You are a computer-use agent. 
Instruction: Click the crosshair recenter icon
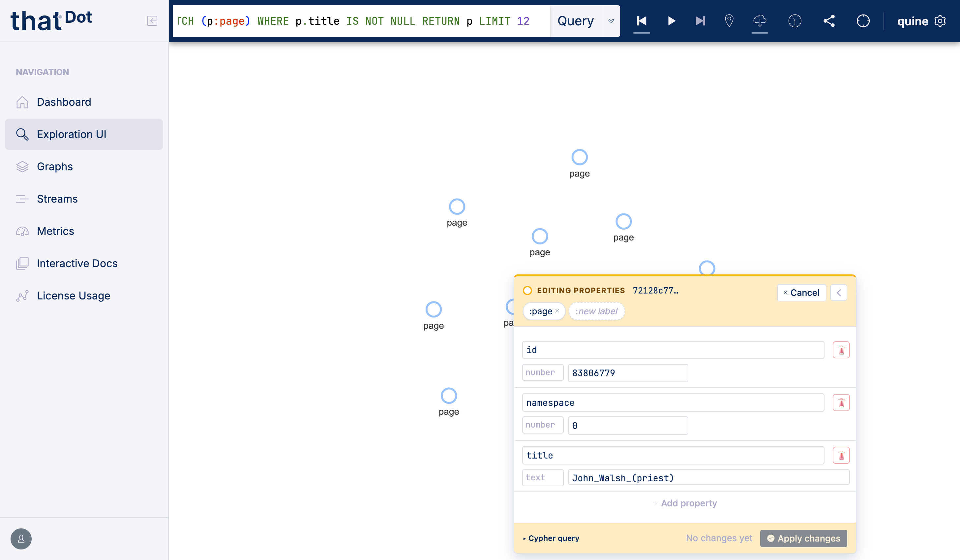point(863,20)
